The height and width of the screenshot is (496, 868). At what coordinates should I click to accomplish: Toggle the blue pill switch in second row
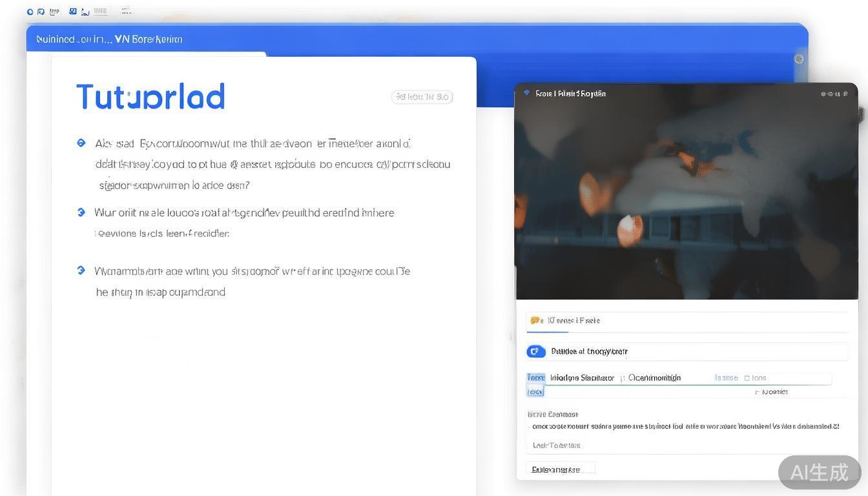pyautogui.click(x=536, y=351)
